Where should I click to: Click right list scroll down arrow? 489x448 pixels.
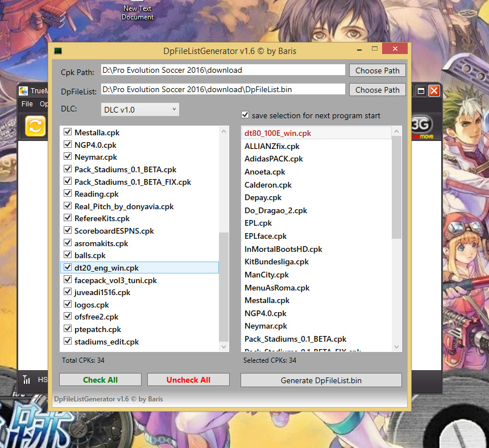point(396,346)
